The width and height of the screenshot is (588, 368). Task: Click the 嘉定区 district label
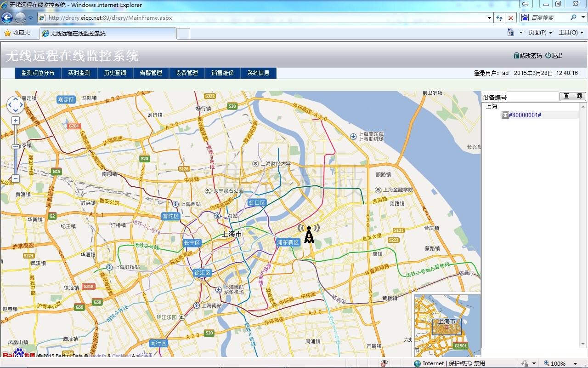(x=66, y=99)
